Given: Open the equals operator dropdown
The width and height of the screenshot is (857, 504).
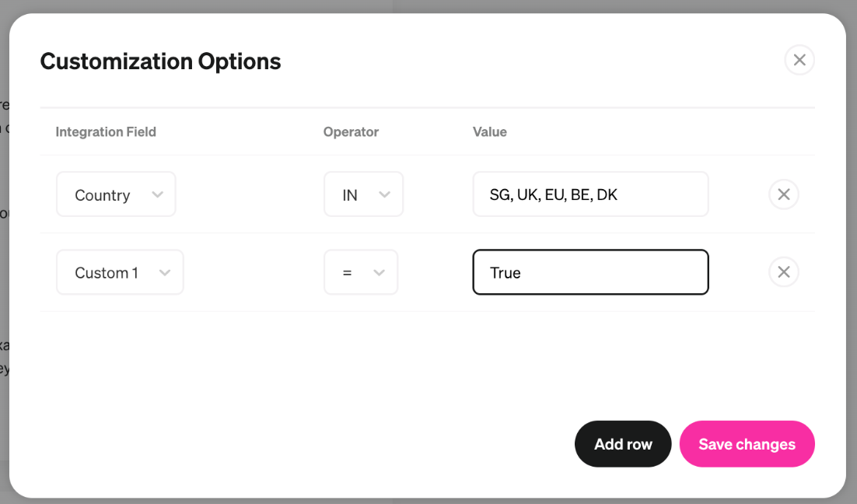Looking at the screenshot, I should pos(361,272).
